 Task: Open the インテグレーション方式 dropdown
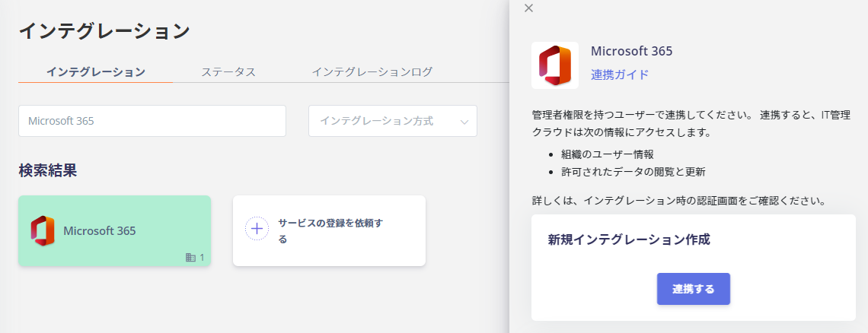(x=392, y=121)
